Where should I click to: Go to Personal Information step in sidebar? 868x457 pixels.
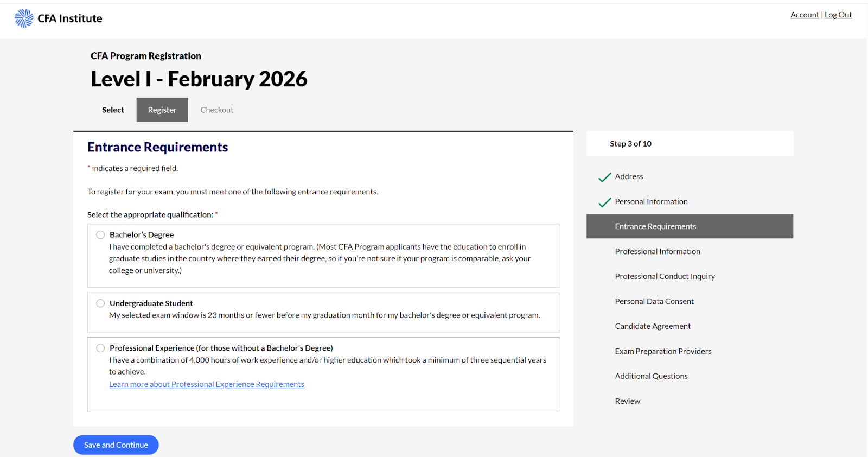651,201
